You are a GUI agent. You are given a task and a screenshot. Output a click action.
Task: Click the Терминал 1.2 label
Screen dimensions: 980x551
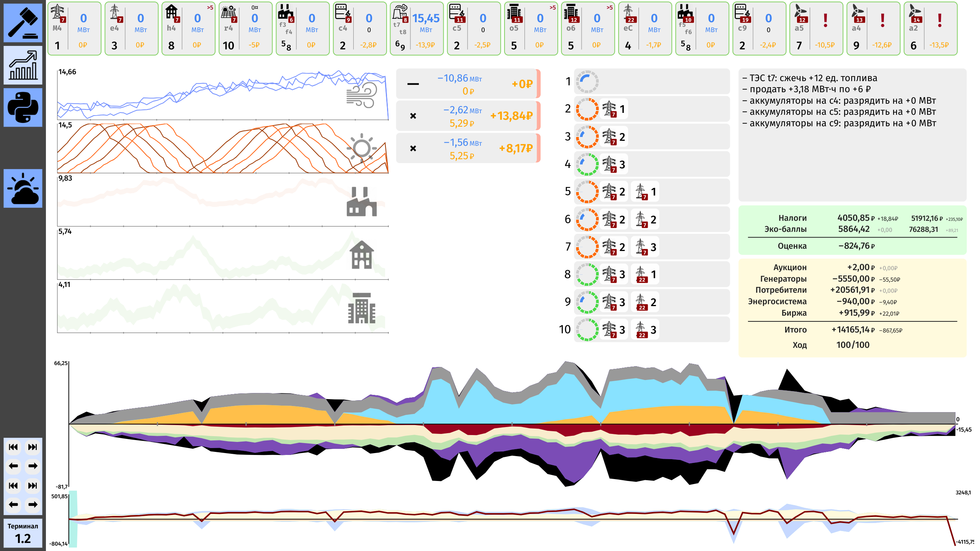pyautogui.click(x=23, y=533)
